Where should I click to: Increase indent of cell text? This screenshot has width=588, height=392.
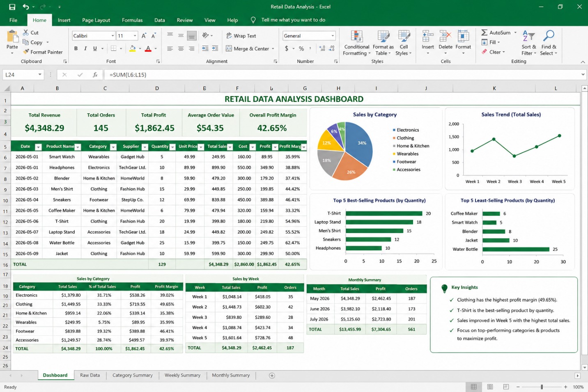click(216, 48)
